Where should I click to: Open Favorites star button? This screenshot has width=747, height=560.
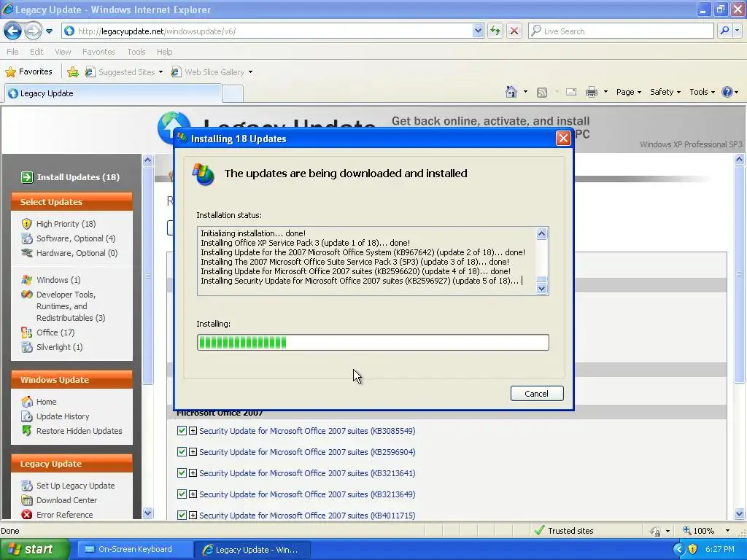[x=29, y=72]
